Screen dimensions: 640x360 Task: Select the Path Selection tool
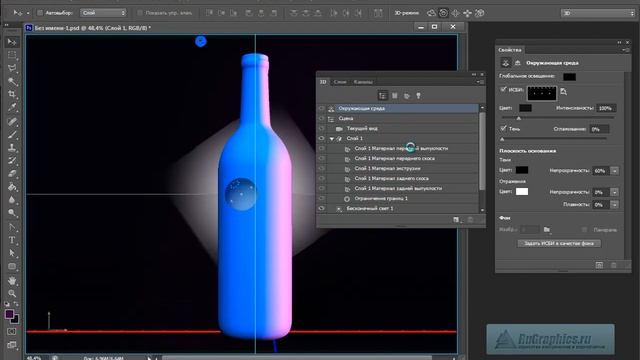coord(12,253)
